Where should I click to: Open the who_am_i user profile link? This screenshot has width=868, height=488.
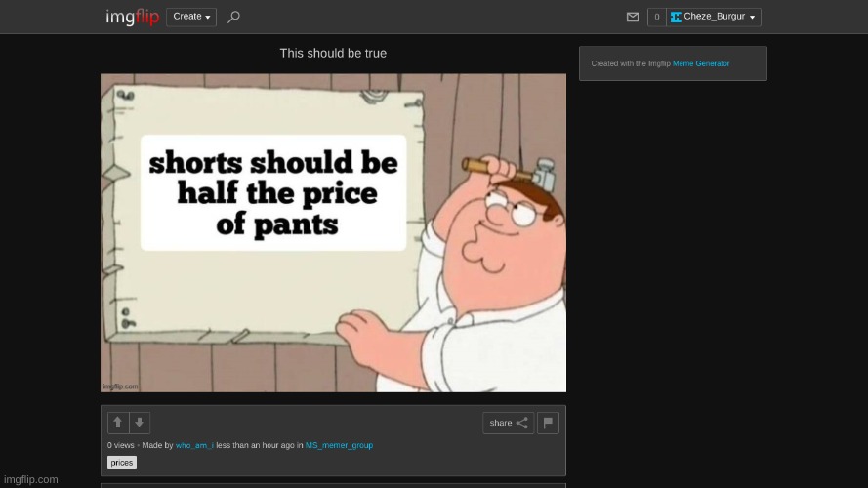194,445
